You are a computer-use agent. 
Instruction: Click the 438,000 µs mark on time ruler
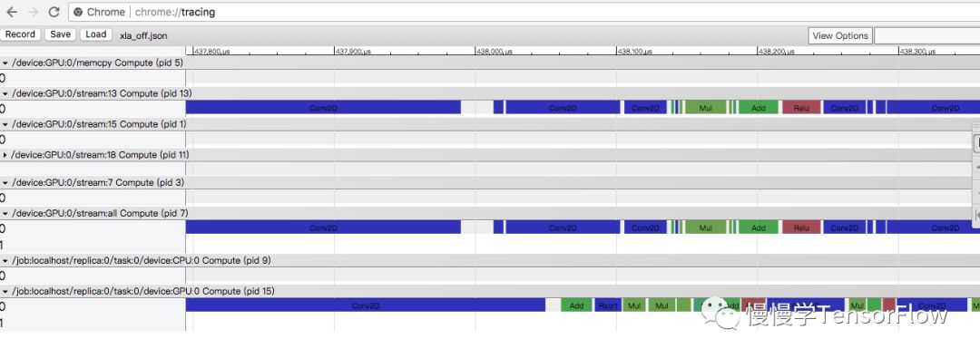(494, 52)
